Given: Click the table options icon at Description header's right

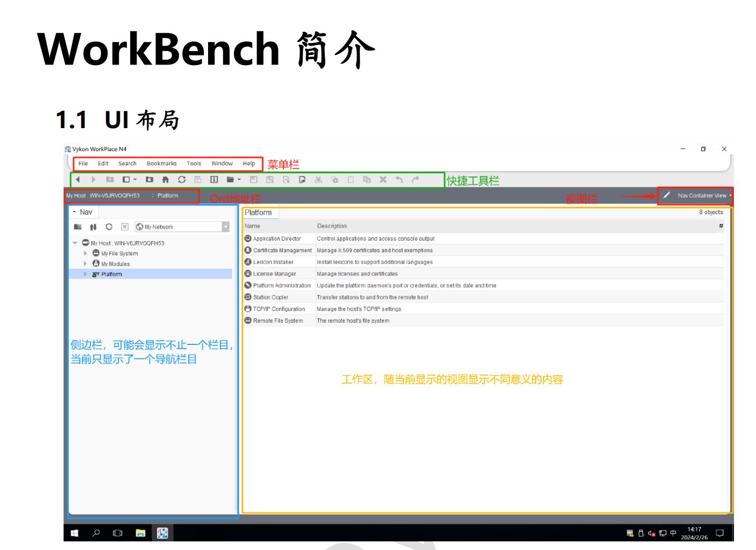Looking at the screenshot, I should click(x=721, y=226).
